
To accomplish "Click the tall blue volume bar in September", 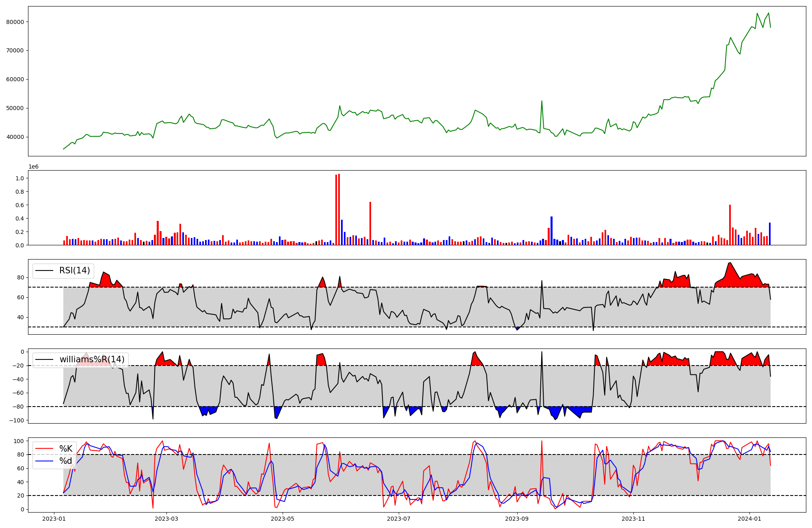I will click(551, 230).
